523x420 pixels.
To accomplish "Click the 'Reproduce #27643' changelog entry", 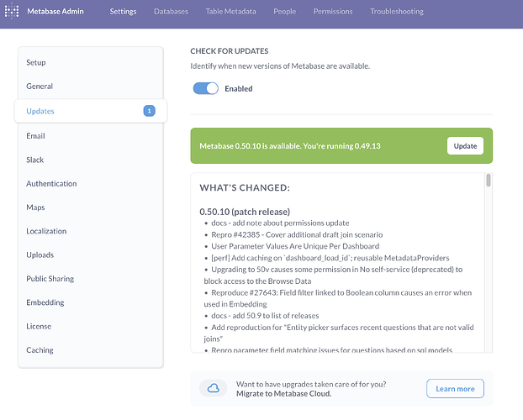I will [x=338, y=298].
